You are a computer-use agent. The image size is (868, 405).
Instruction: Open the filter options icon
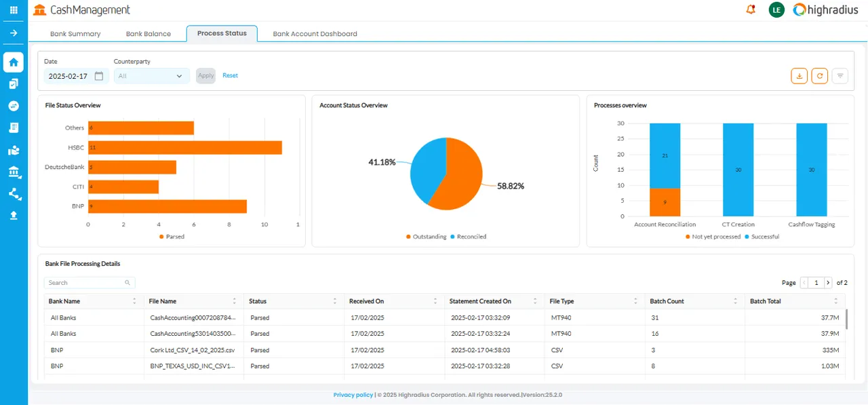pyautogui.click(x=840, y=76)
